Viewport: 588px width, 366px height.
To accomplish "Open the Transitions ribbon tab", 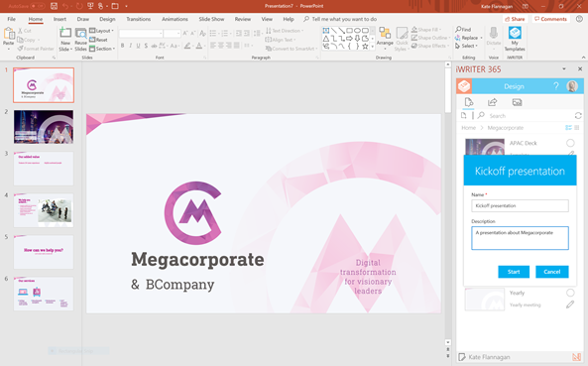I will (139, 19).
